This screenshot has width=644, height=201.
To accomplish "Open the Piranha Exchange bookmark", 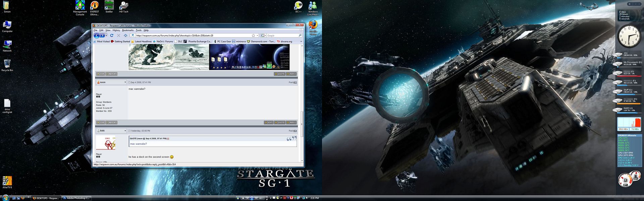I will pos(198,42).
